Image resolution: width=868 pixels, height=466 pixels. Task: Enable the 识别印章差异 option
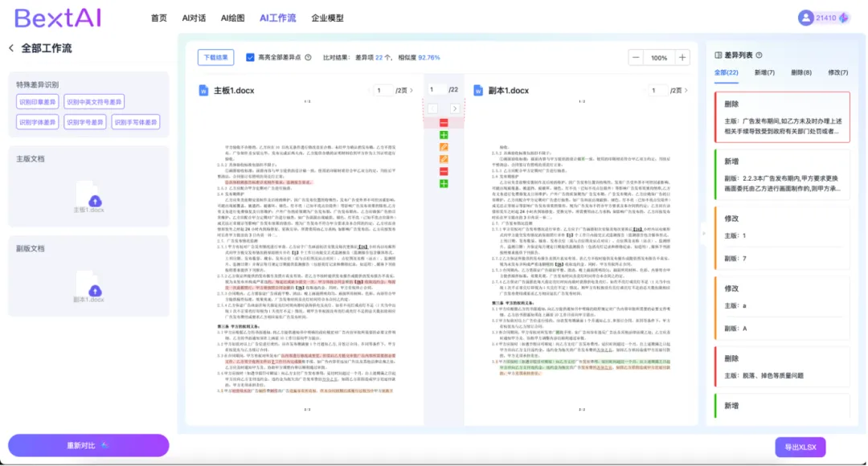(37, 102)
